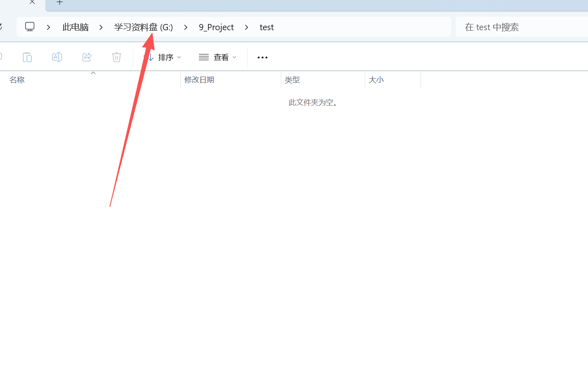
Task: Click the 在 test 中搜索 search box
Action: click(521, 27)
